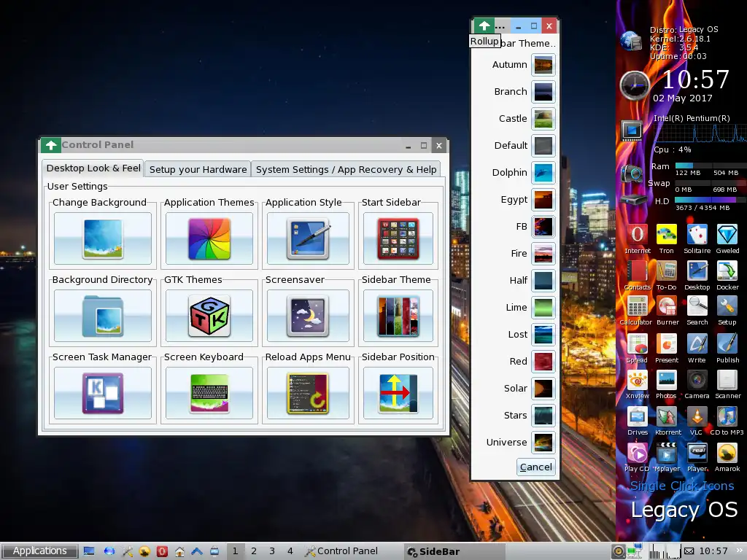The width and height of the screenshot is (747, 560).
Task: Roll up the SideBar theme window
Action: (484, 26)
